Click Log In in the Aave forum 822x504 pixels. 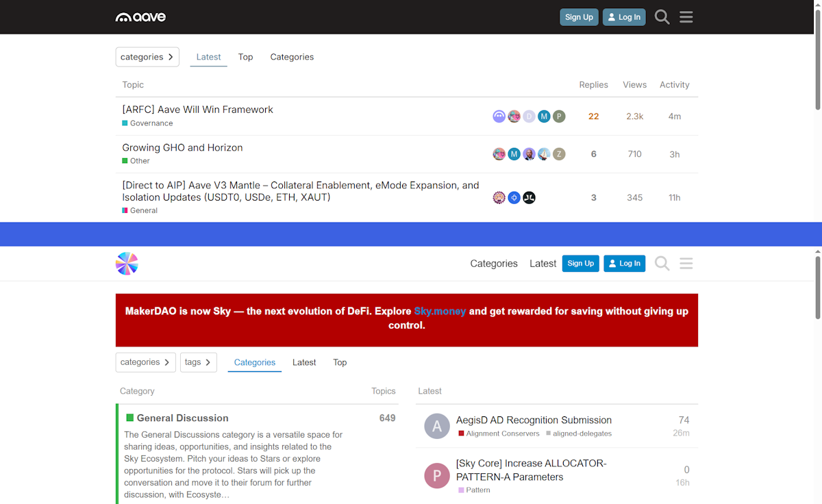point(624,17)
